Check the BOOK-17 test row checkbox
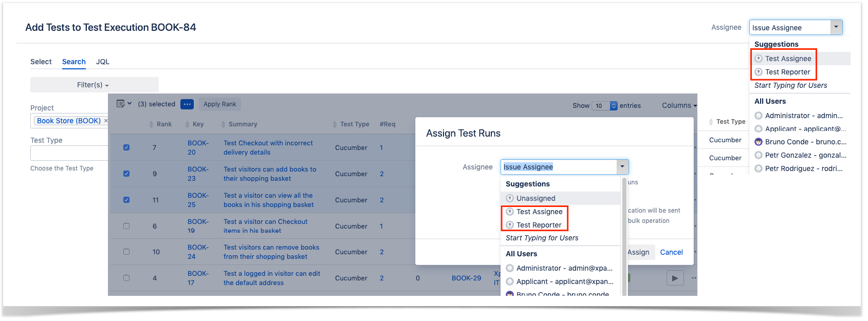 coord(126,278)
